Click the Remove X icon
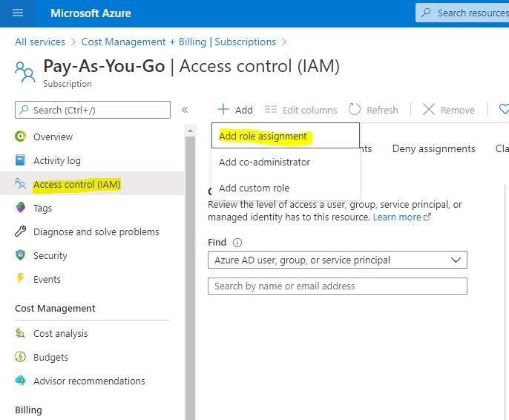This screenshot has height=420, width=509. tap(429, 109)
